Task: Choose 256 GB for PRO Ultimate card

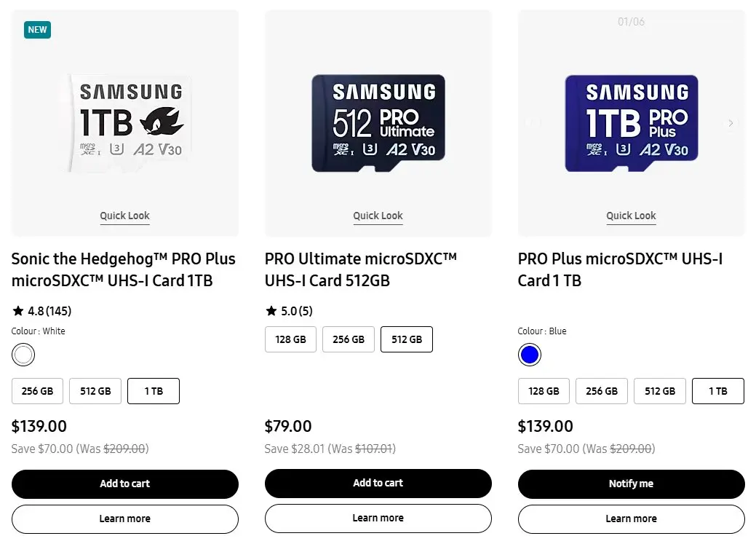Action: [x=349, y=339]
